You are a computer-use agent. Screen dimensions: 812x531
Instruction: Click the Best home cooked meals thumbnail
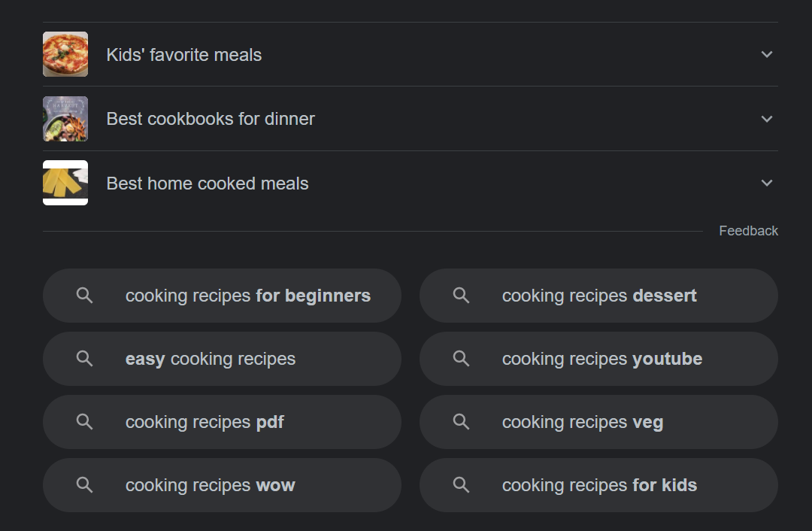coord(65,183)
